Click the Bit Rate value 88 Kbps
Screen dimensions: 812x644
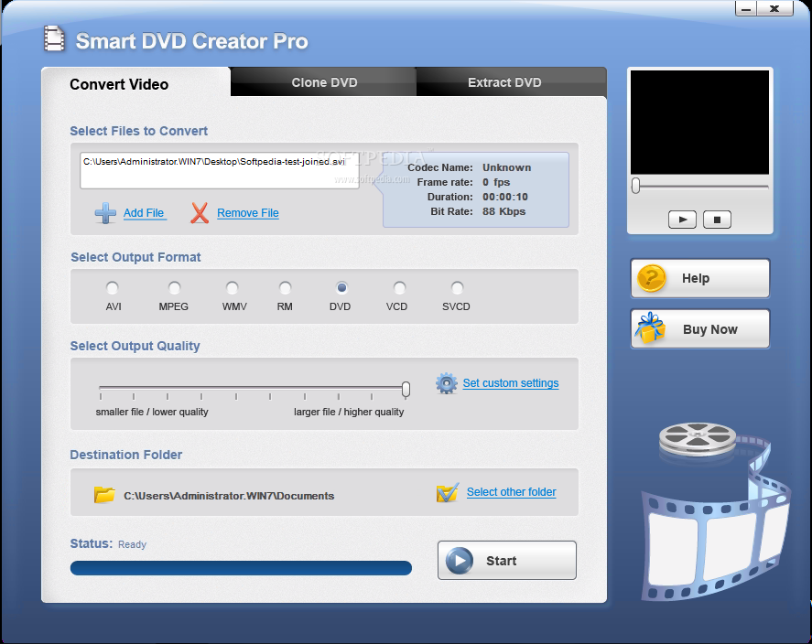click(x=503, y=211)
